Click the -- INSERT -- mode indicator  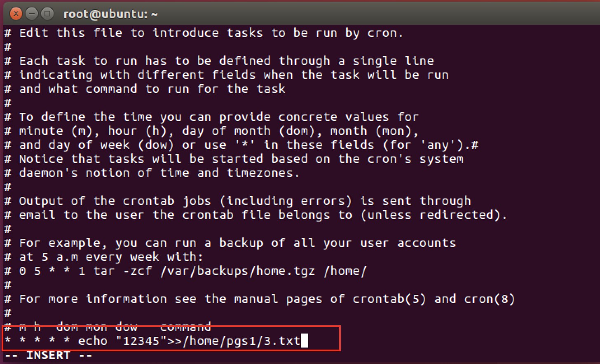(49, 355)
